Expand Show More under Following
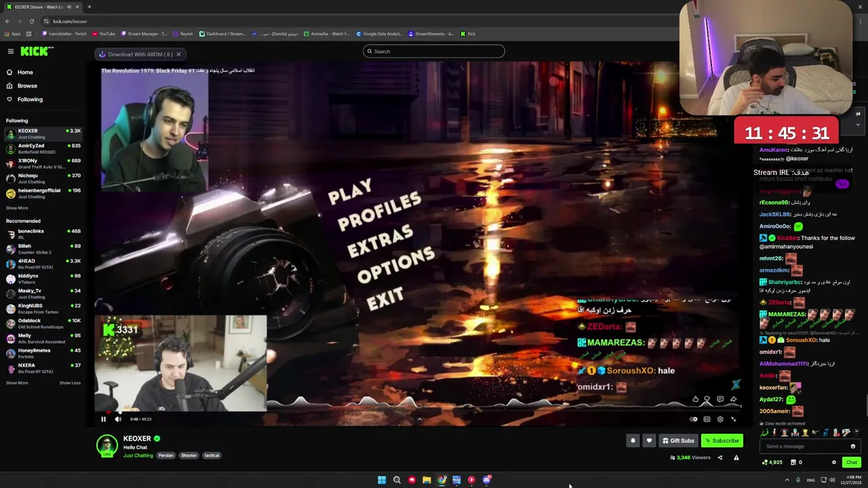The height and width of the screenshot is (488, 868). 17,208
